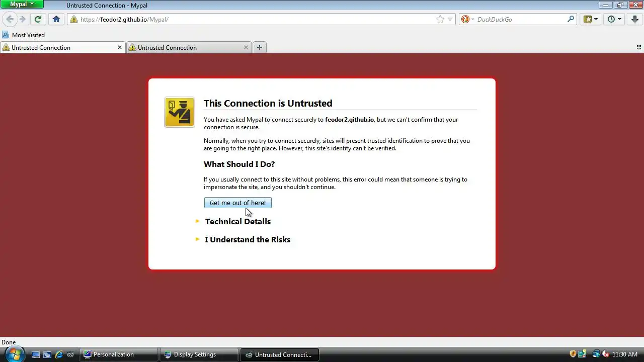The width and height of the screenshot is (644, 362).
Task: Switch to Personalization window in taskbar
Action: (x=119, y=354)
